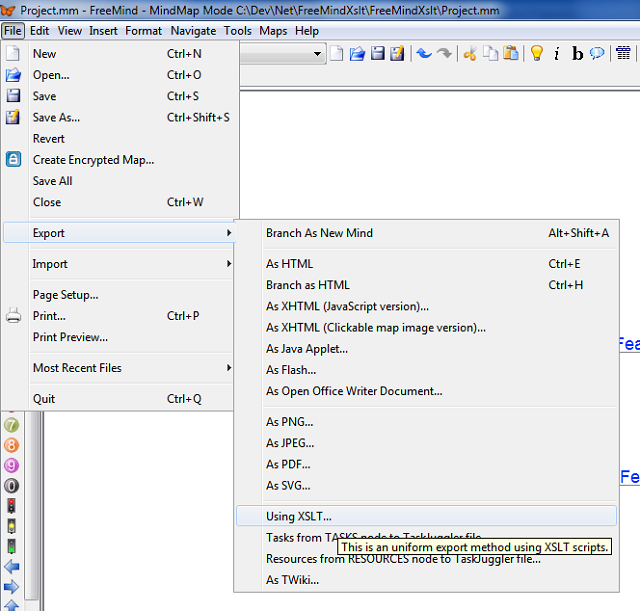Click the light bulb new child node icon
This screenshot has width=640, height=611.
tap(537, 53)
